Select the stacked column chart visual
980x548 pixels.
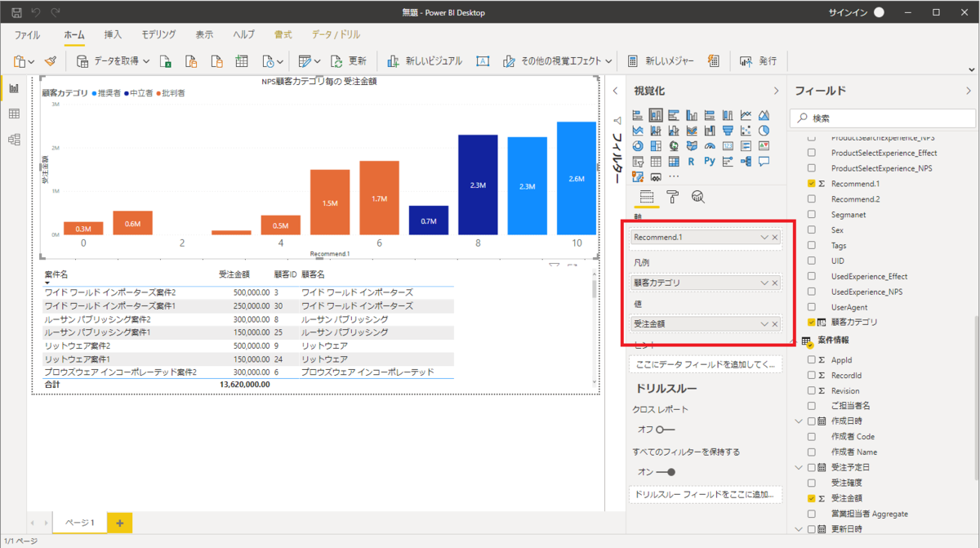click(656, 115)
